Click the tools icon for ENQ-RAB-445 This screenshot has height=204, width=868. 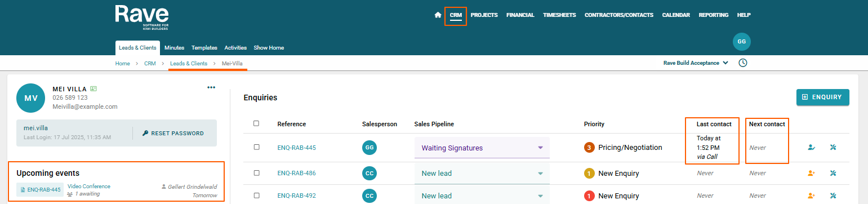pos(833,148)
